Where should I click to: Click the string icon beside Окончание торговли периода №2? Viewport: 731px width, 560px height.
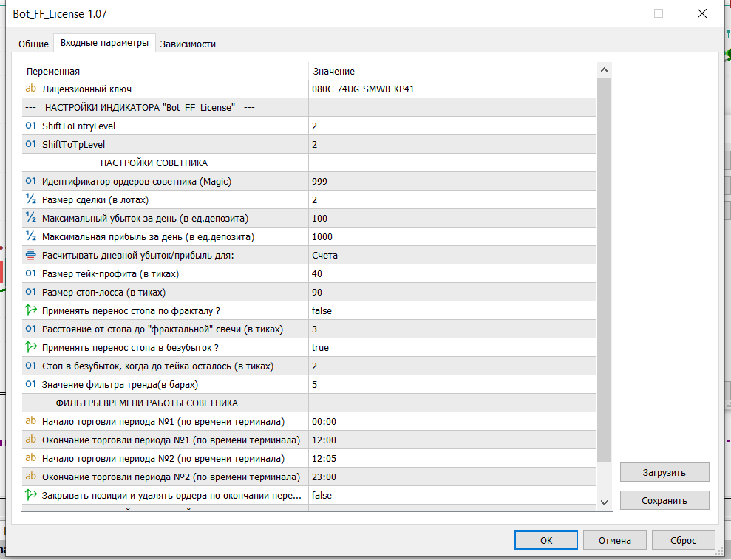pyautogui.click(x=31, y=476)
